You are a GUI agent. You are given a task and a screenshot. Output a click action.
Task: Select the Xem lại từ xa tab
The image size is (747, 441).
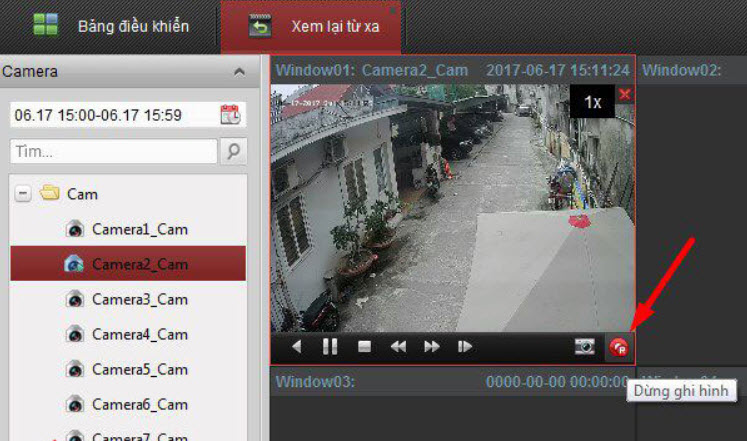pos(311,27)
